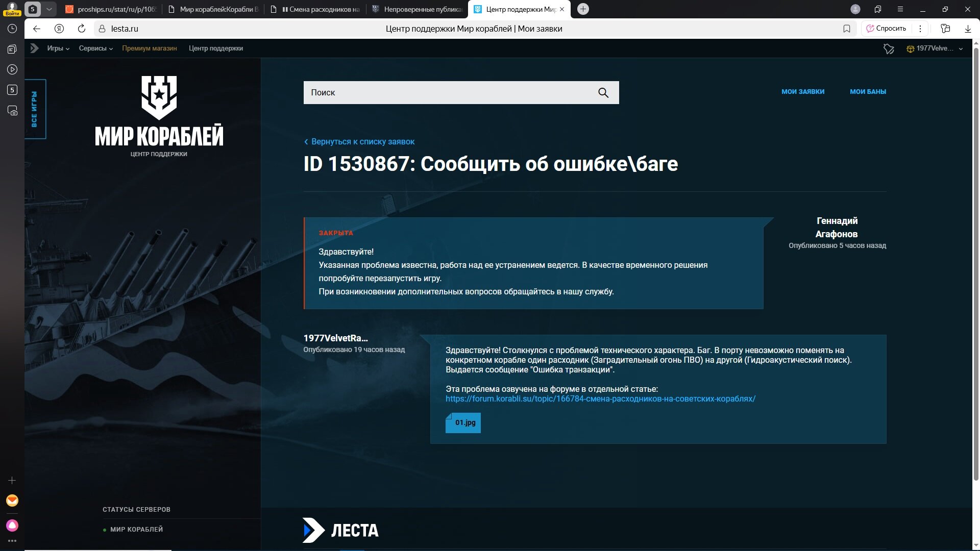Switch to the Смена расходников tab
Viewport: 980px width, 551px height.
click(316, 9)
